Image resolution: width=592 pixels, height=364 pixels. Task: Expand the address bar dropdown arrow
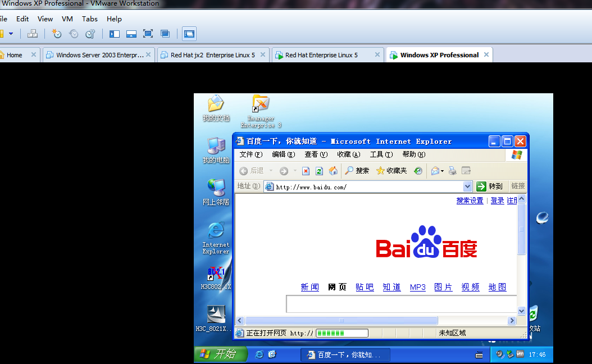click(467, 186)
